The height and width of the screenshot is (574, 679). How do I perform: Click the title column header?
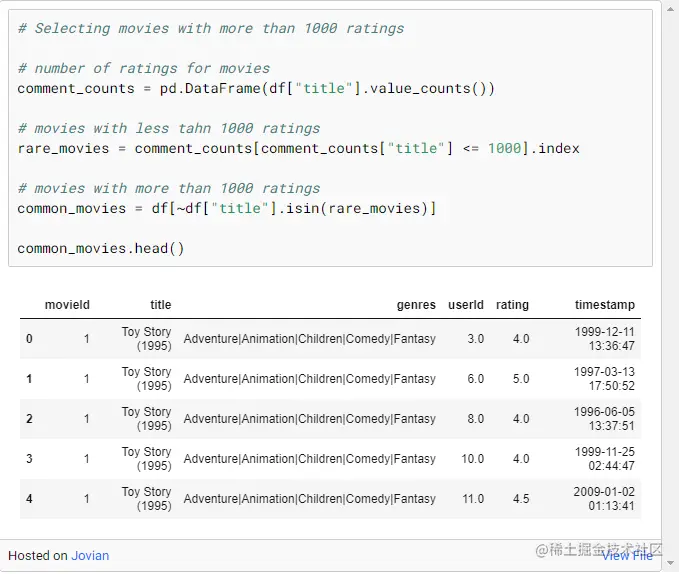point(161,305)
